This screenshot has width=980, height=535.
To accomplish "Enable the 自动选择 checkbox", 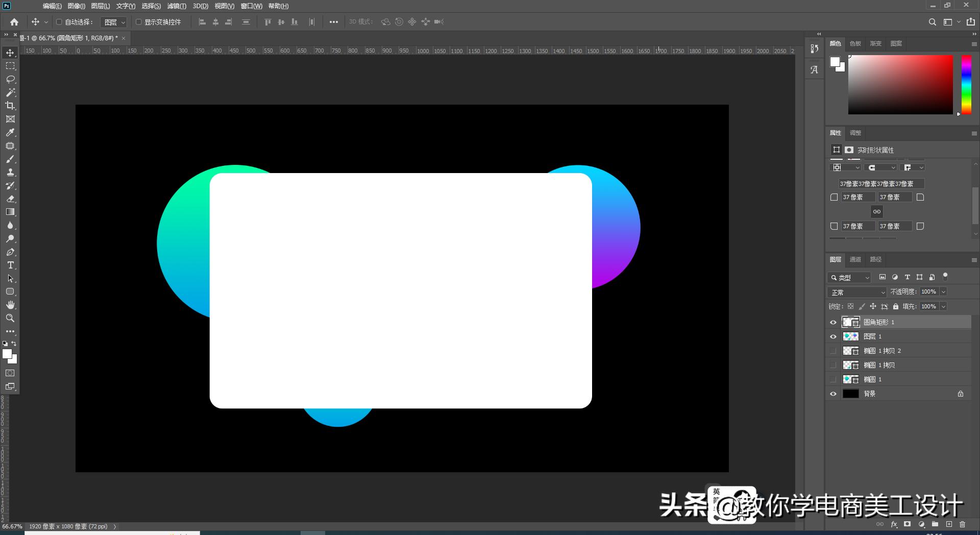I will click(x=59, y=22).
